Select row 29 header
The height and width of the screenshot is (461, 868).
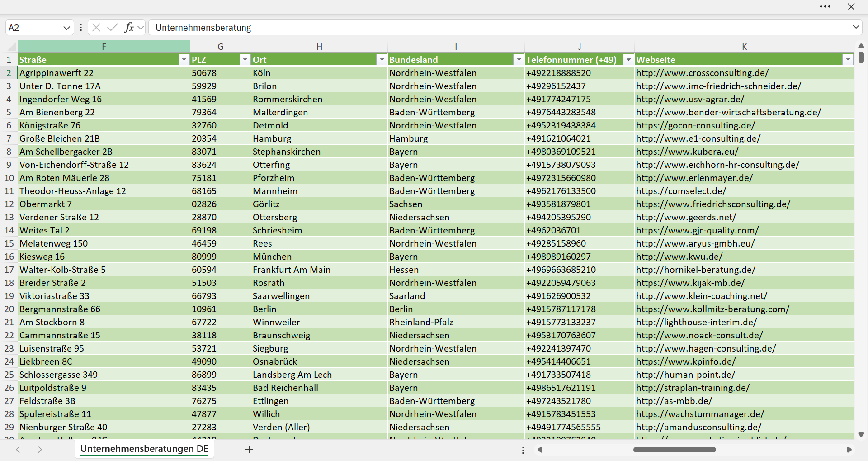9,427
